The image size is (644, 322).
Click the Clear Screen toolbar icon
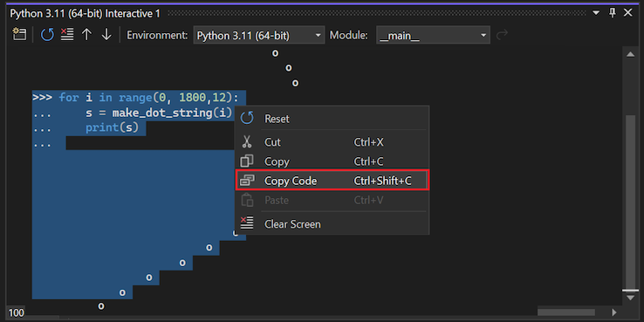pos(67,35)
